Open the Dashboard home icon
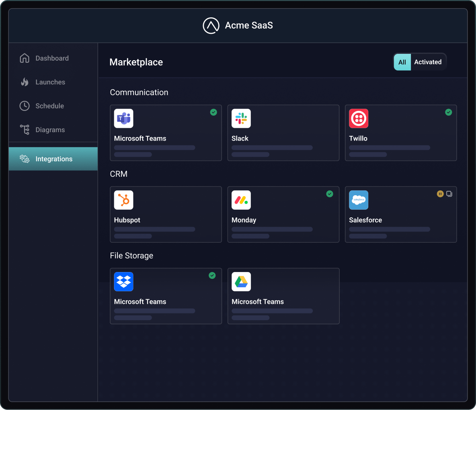This screenshot has height=450, width=476. (x=25, y=58)
